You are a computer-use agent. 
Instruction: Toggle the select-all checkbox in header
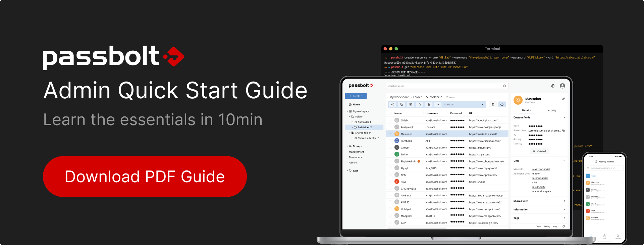(x=390, y=113)
